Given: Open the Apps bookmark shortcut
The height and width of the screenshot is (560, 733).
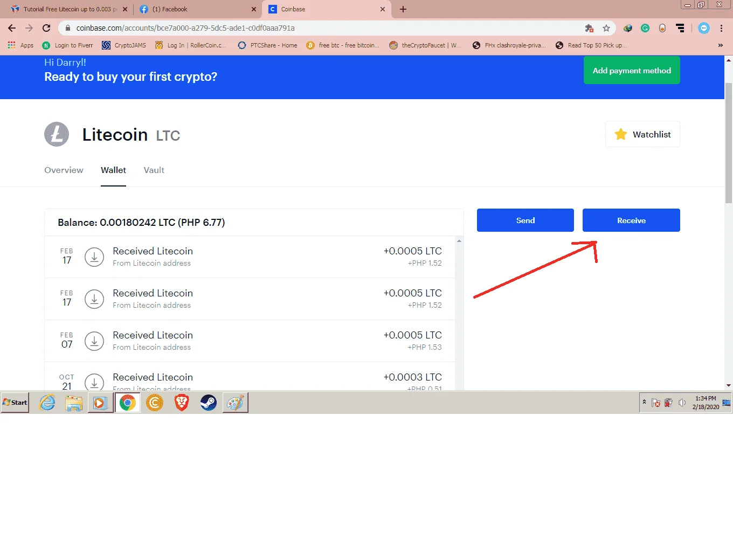Looking at the screenshot, I should tap(20, 45).
